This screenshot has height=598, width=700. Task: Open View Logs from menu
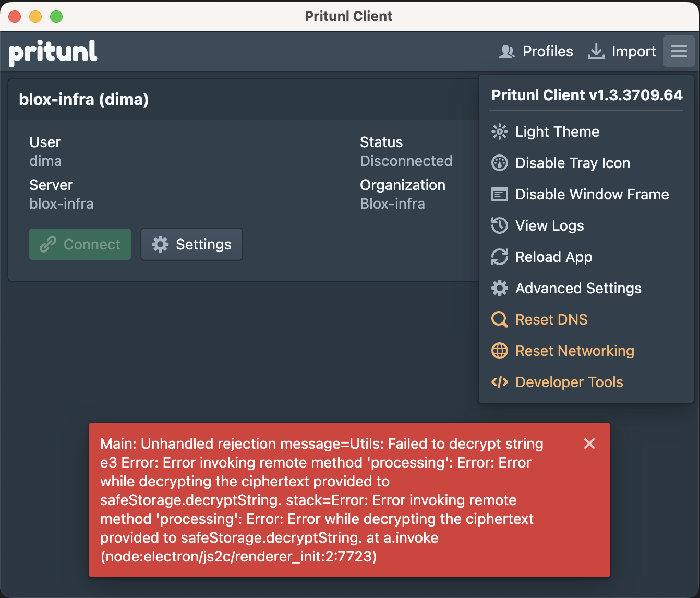point(586,225)
